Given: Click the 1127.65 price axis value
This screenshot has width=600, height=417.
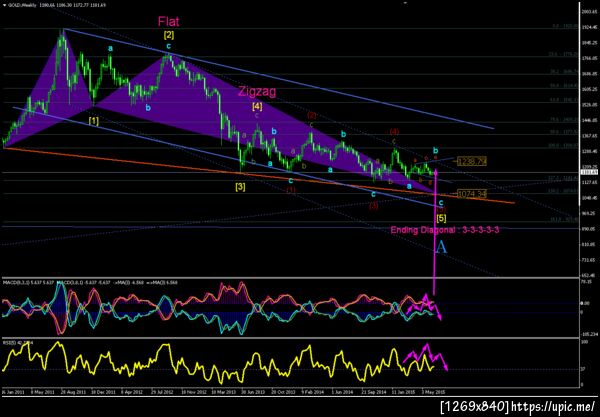Looking at the screenshot, I should [590, 182].
